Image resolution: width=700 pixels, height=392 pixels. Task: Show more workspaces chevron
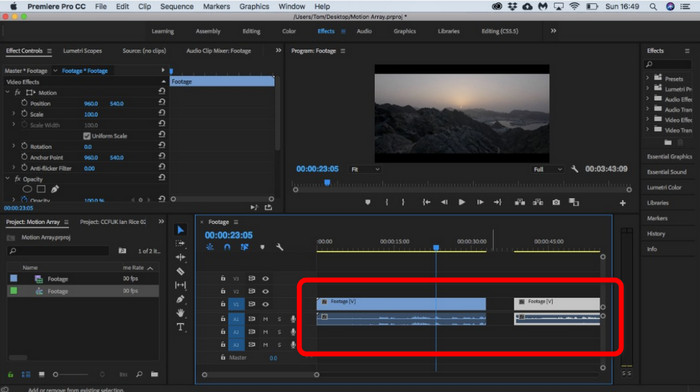pos(553,31)
